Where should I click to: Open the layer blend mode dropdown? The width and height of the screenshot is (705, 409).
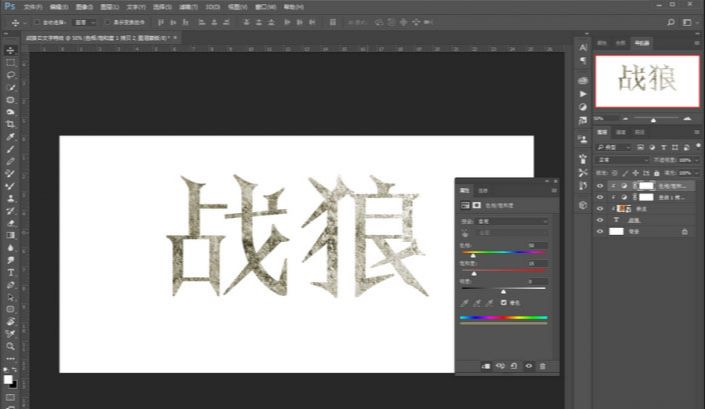[x=623, y=160]
